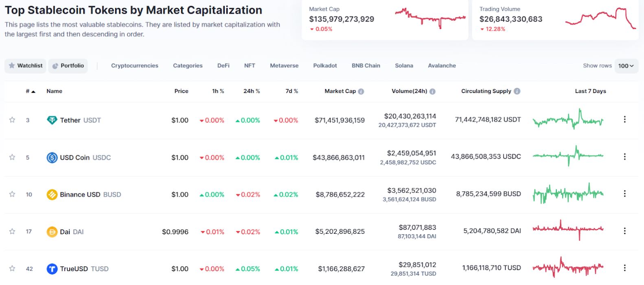Screen dimensions: 644x285
Task: Open the Show rows 100 dropdown
Action: (x=626, y=66)
